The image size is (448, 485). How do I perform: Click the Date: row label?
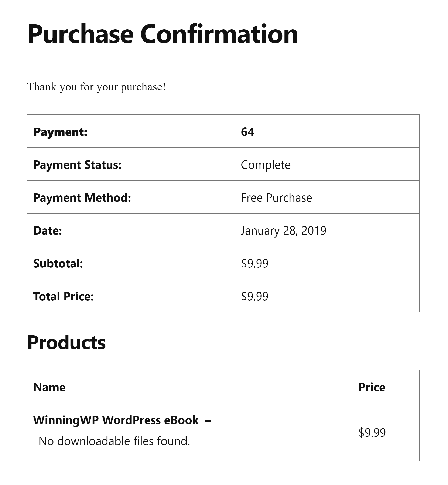click(48, 231)
